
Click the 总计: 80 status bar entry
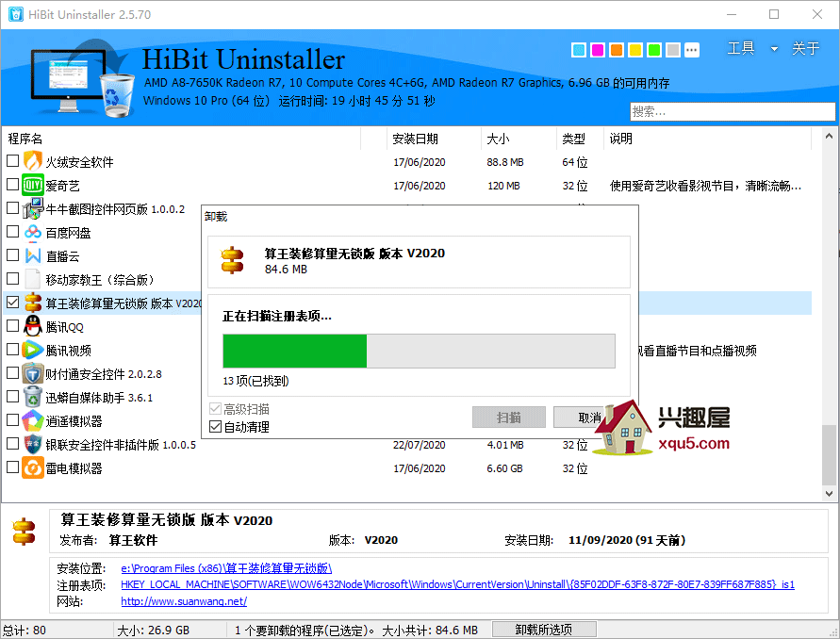[25, 630]
